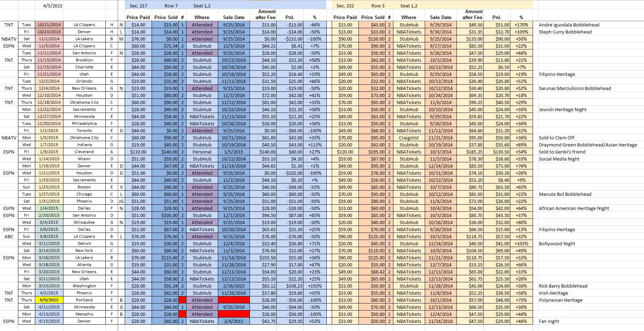The width and height of the screenshot is (644, 331).
Task: Click the 2/26/2015 sale date cell
Action: click(x=234, y=286)
